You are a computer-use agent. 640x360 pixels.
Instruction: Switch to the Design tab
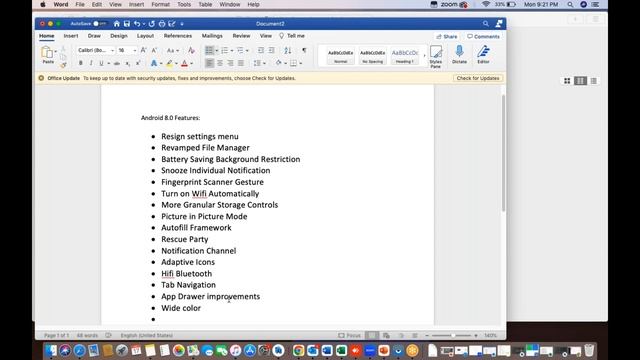tap(119, 36)
